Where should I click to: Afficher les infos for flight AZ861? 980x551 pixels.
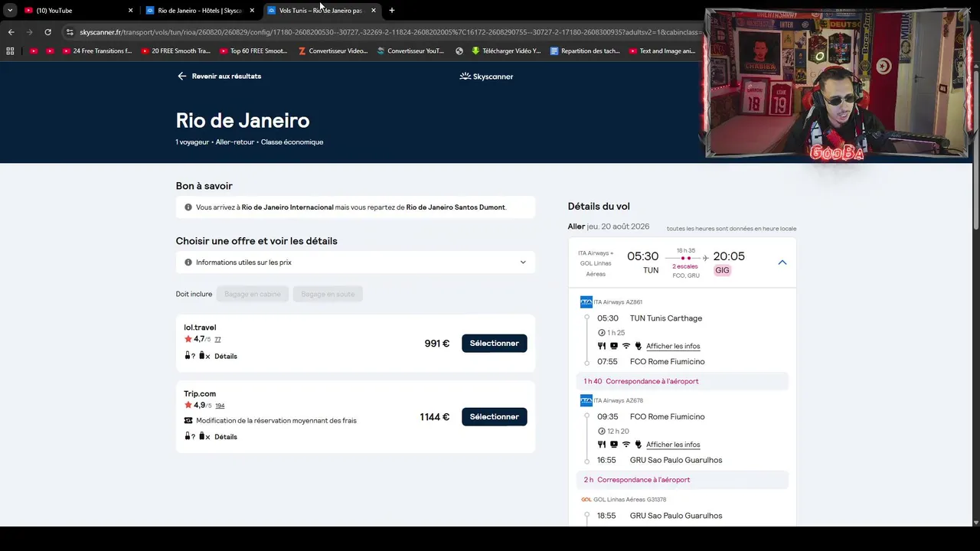(673, 346)
